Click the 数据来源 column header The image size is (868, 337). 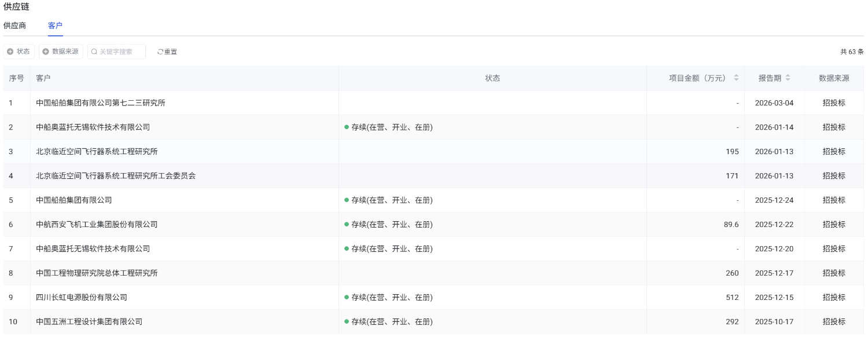pos(834,78)
